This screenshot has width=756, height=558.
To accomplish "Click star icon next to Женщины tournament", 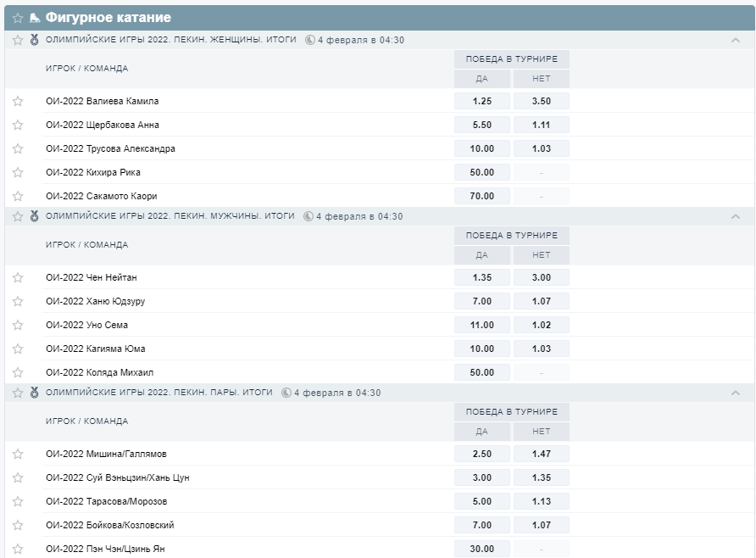I will pos(18,40).
